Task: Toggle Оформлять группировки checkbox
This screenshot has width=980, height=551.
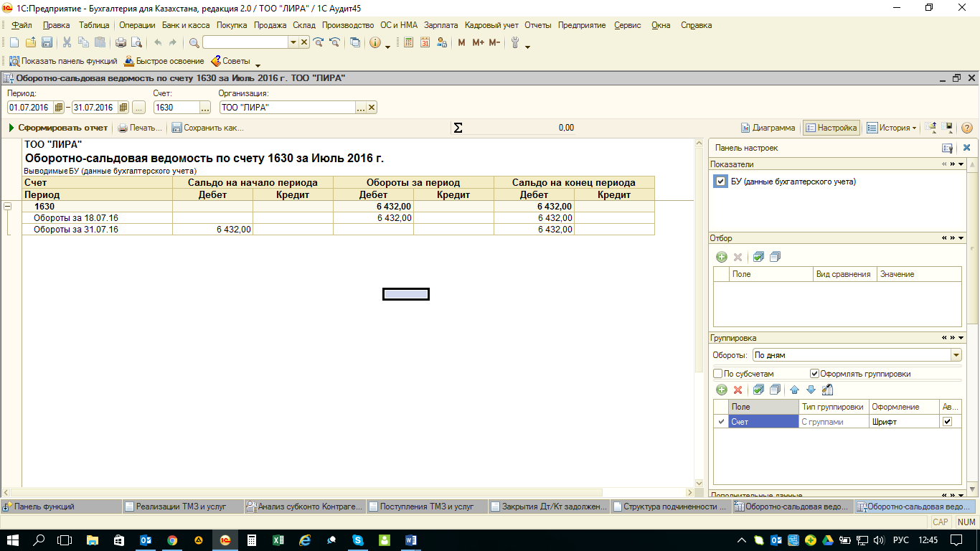Action: click(x=814, y=374)
